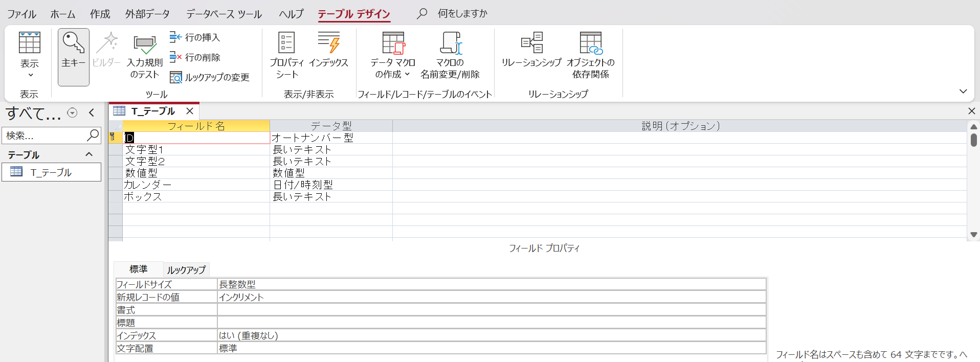Click row selector of 文字型1
This screenshot has width=980, height=362.
point(115,149)
